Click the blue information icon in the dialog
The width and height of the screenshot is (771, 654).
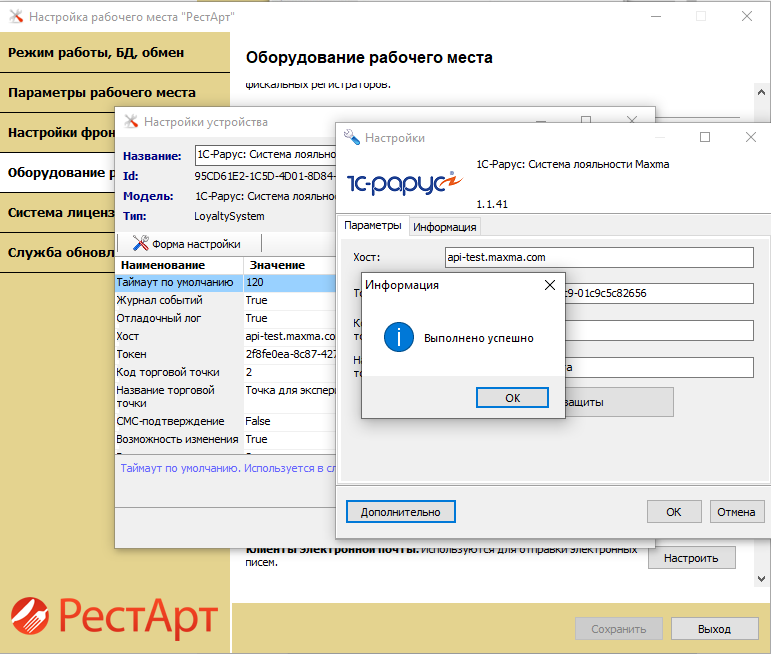[x=398, y=337]
